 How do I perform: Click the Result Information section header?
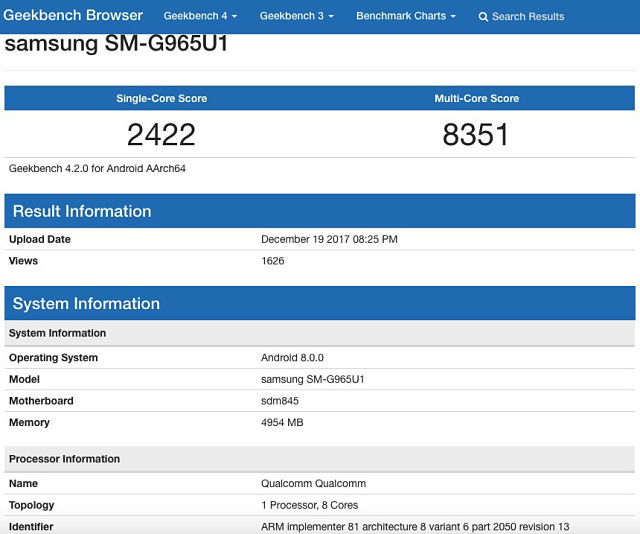(x=320, y=211)
